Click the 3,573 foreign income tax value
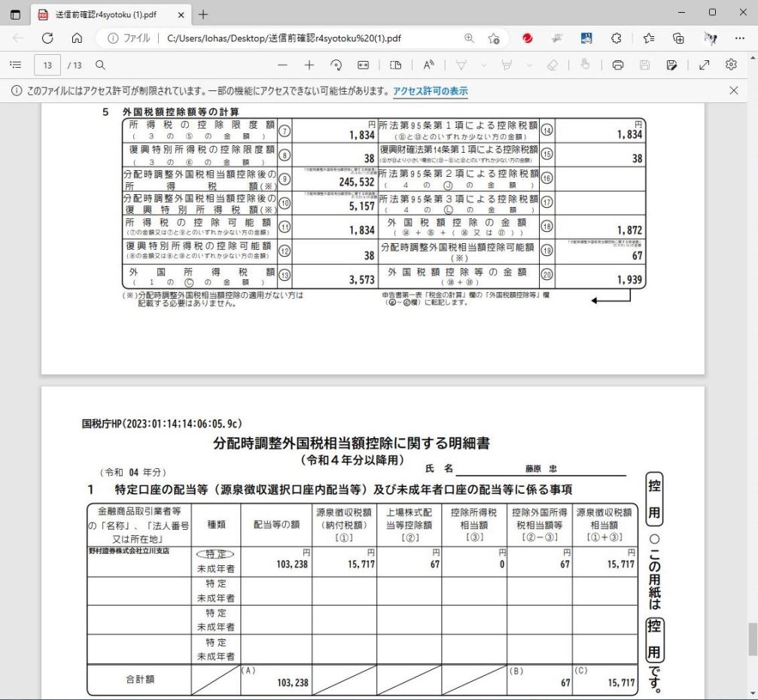This screenshot has width=758, height=700. 361,279
